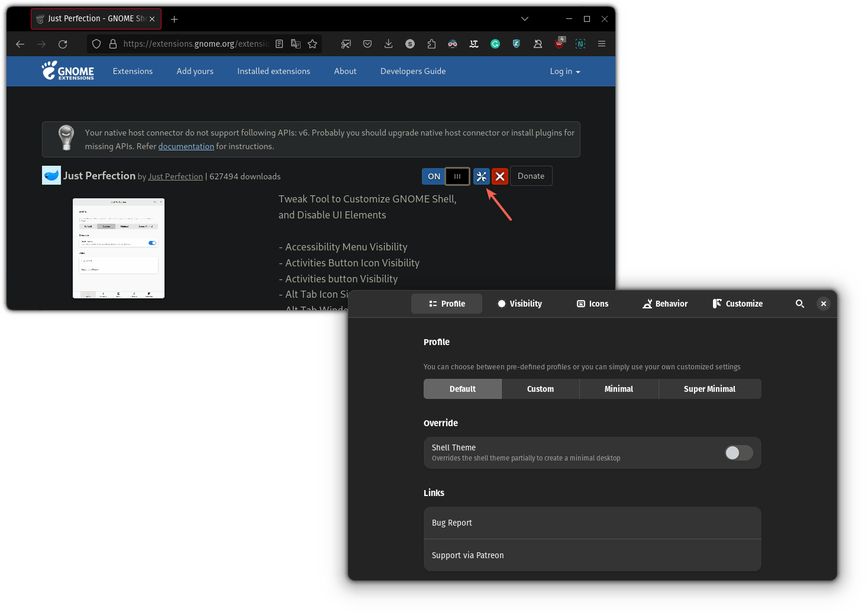
Task: Close the Just Perfection browser tab
Action: point(152,19)
